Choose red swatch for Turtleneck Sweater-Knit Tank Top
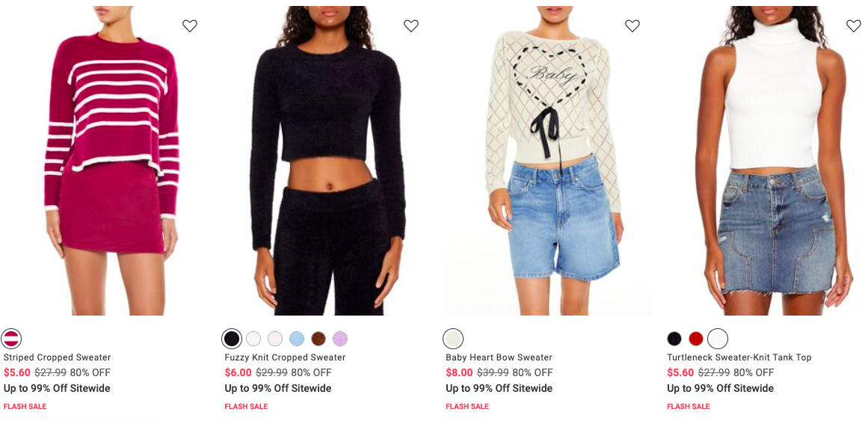This screenshot has height=421, width=868. (696, 339)
